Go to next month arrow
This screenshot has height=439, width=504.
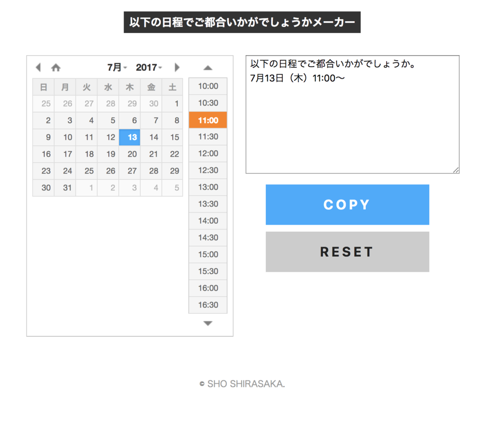(177, 68)
